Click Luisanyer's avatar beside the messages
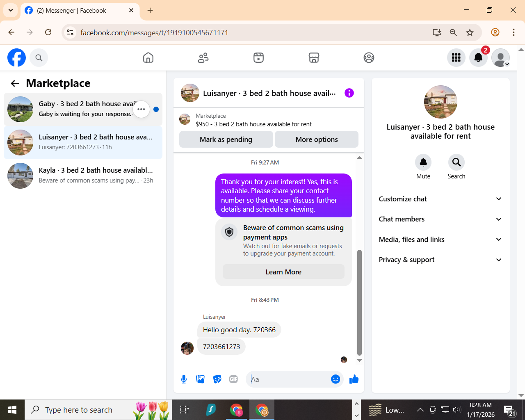The image size is (525, 420). (187, 348)
